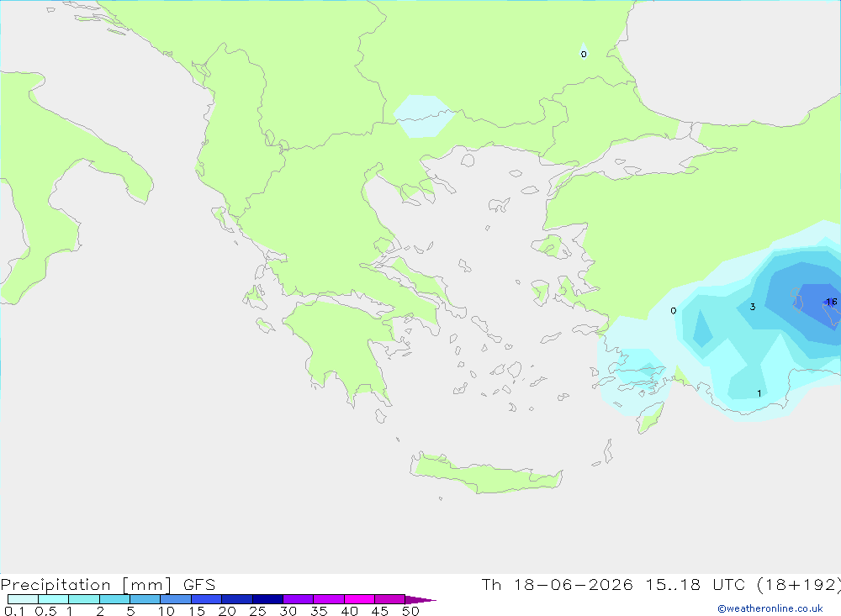
Task: Click the 1–2 mm legend color swatch
Action: coord(84,599)
